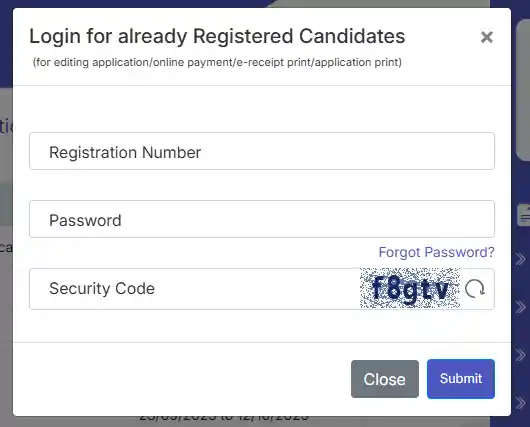
Task: Focus the Registration Number field
Action: point(262,151)
